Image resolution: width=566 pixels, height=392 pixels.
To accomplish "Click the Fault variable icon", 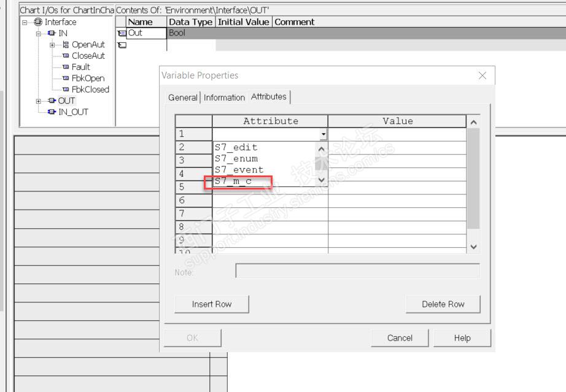I will (x=65, y=67).
